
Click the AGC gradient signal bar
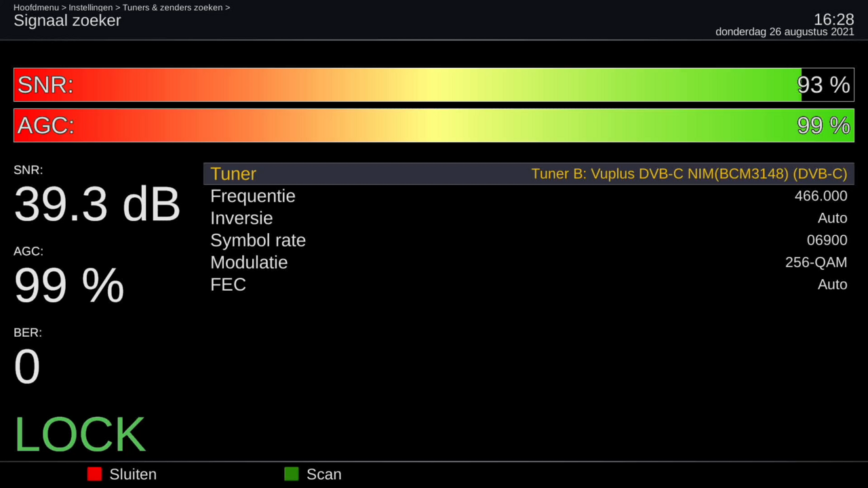pyautogui.click(x=407, y=125)
